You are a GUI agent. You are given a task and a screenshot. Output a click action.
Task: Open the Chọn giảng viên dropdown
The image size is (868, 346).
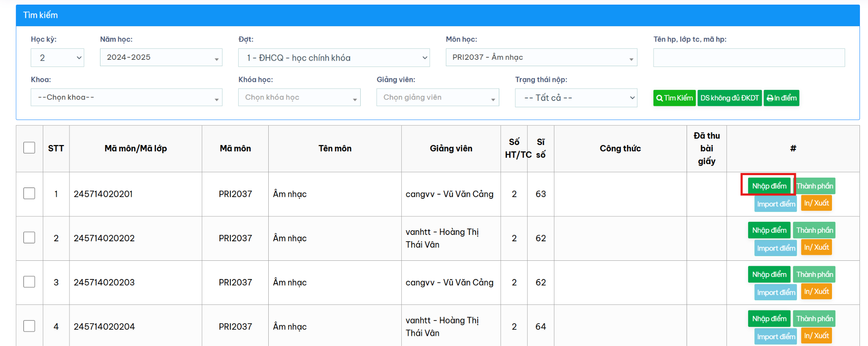(x=438, y=97)
